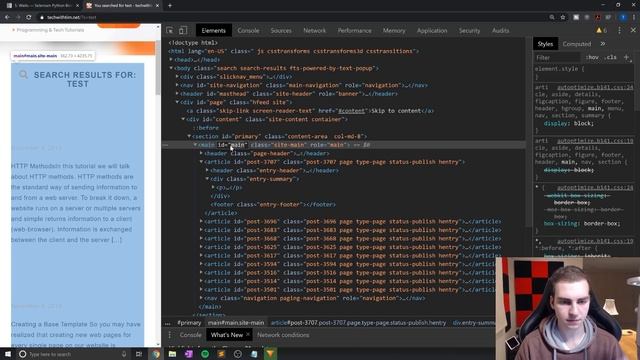640x360 pixels.
Task: Toggle the :hov element state panel
Action: (592, 58)
